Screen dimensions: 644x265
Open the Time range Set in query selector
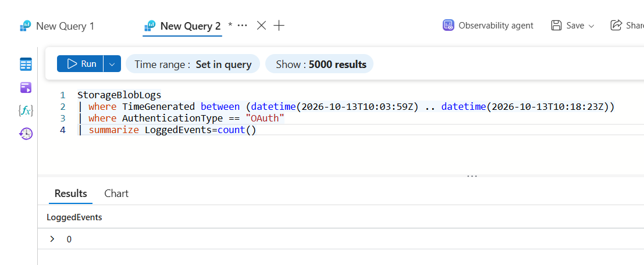pyautogui.click(x=193, y=64)
